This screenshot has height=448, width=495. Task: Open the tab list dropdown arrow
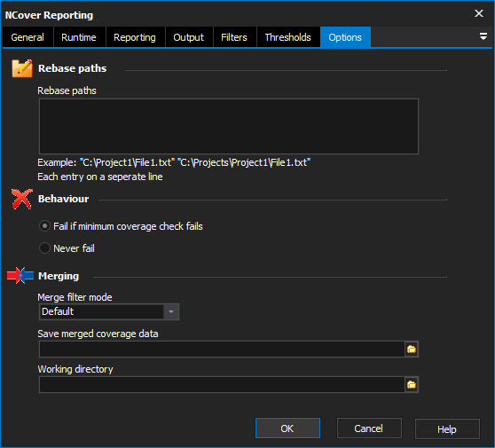[x=483, y=36]
